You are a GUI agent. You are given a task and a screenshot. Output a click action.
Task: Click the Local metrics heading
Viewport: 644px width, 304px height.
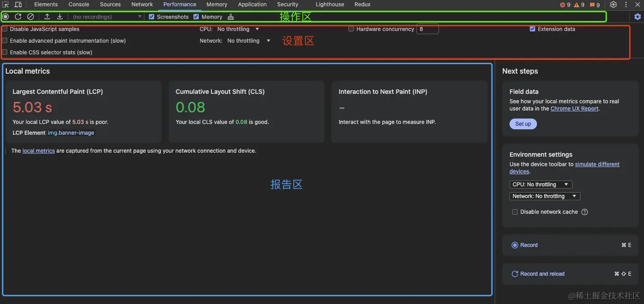pos(27,71)
